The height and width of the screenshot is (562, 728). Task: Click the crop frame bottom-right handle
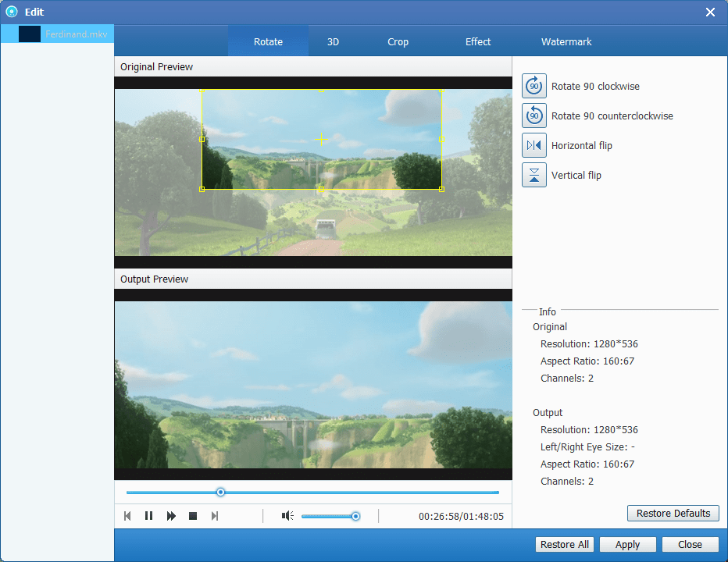(441, 189)
